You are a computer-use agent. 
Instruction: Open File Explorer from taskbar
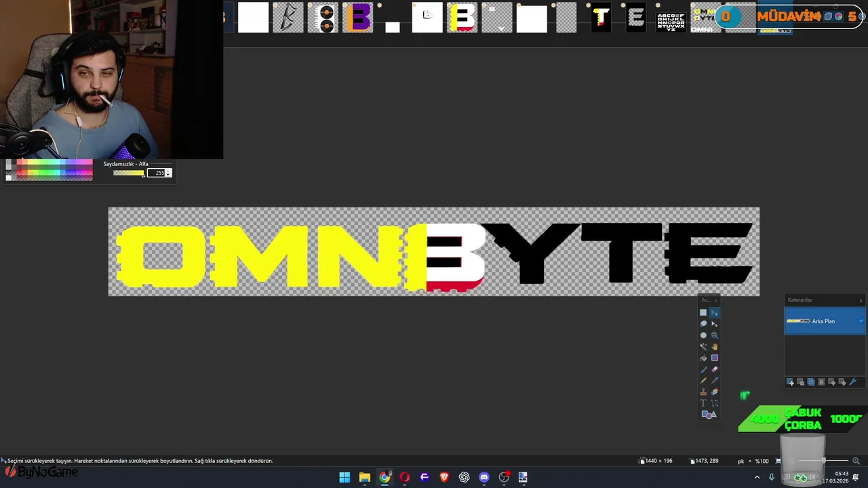coord(365,477)
